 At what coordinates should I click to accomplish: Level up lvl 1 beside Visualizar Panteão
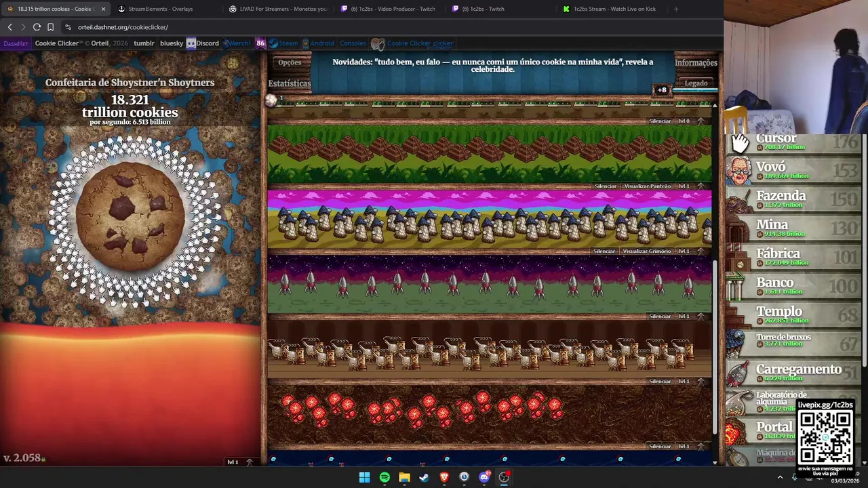[x=692, y=186]
